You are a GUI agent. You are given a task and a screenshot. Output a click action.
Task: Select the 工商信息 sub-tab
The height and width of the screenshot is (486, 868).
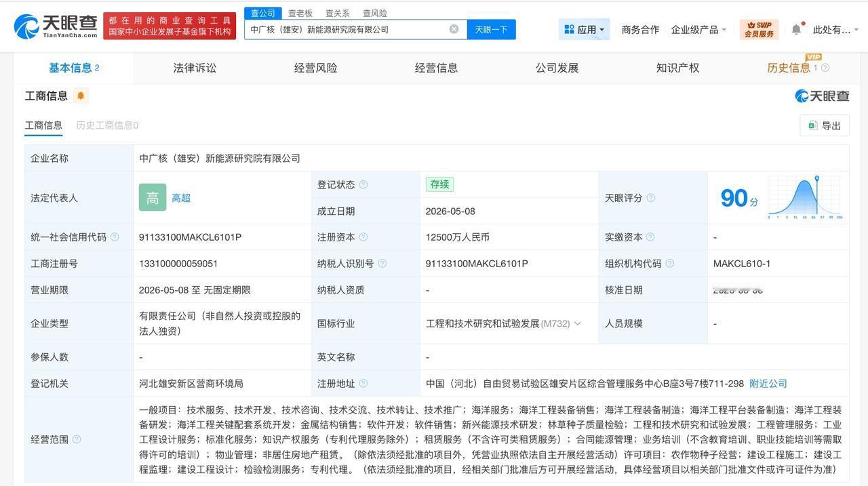click(x=43, y=125)
